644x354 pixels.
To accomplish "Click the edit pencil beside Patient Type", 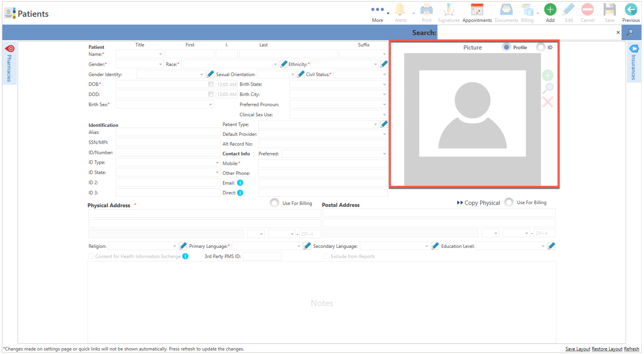I will [x=384, y=124].
